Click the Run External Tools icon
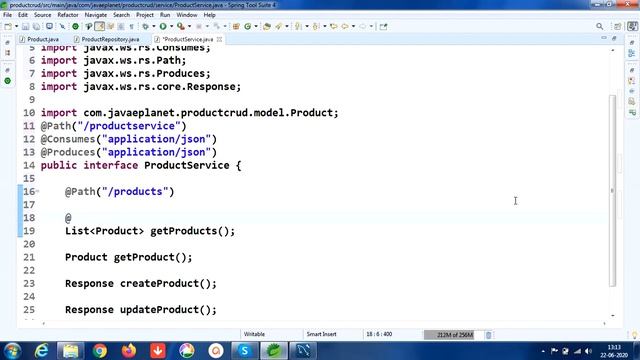The image size is (640, 360). (181, 27)
